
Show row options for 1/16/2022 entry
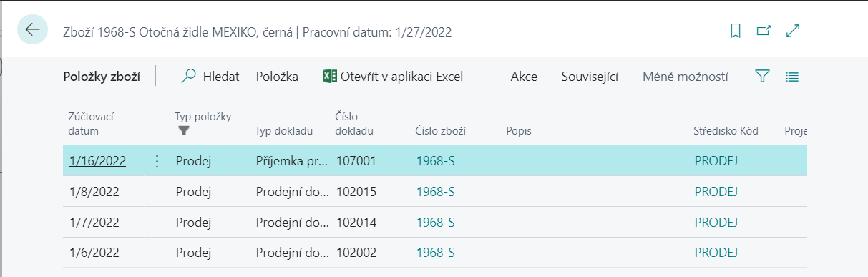point(157,162)
